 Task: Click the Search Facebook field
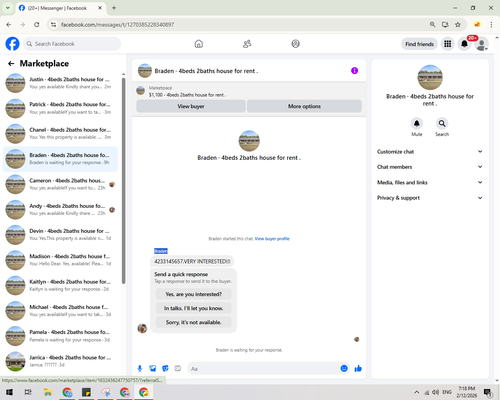coord(72,44)
